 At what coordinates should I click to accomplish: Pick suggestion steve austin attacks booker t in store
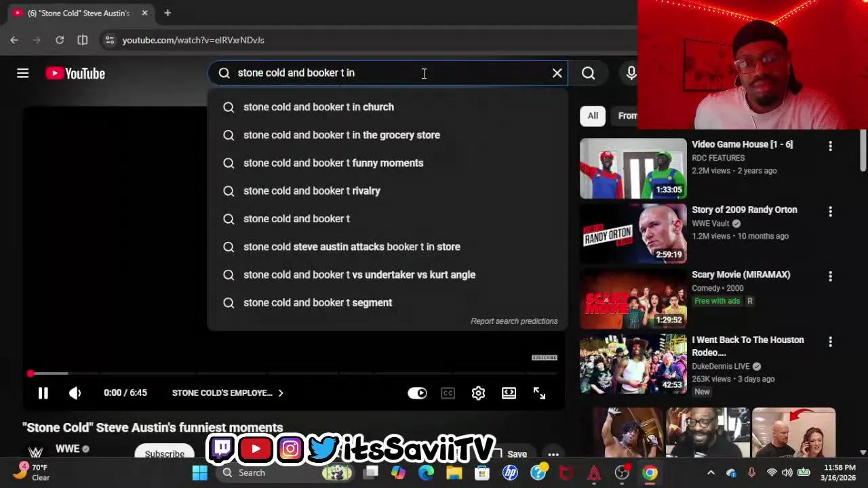click(x=387, y=247)
